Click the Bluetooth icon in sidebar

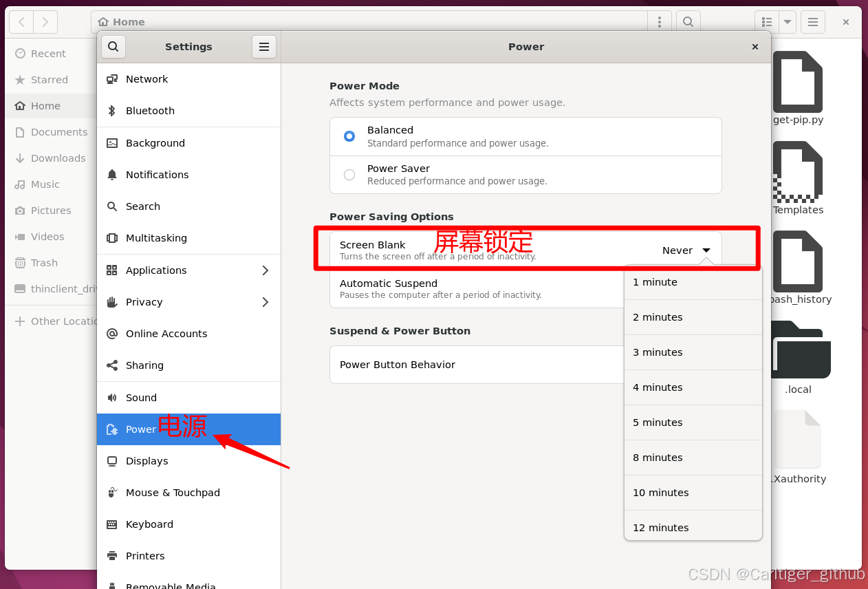point(112,111)
